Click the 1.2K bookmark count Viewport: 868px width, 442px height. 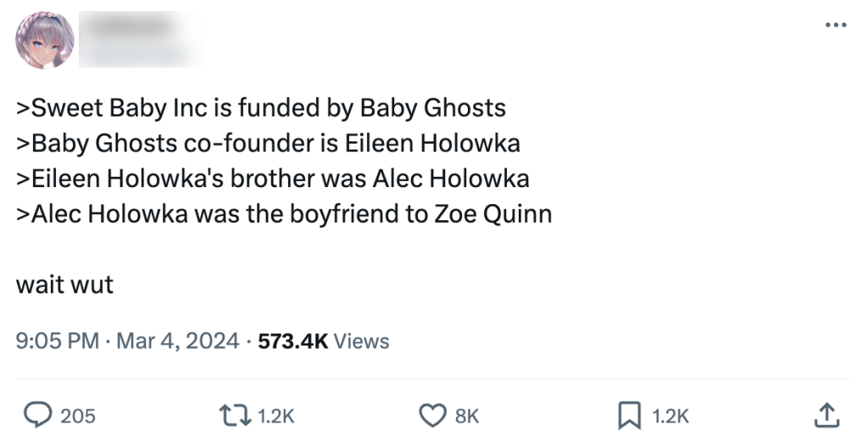tap(670, 416)
